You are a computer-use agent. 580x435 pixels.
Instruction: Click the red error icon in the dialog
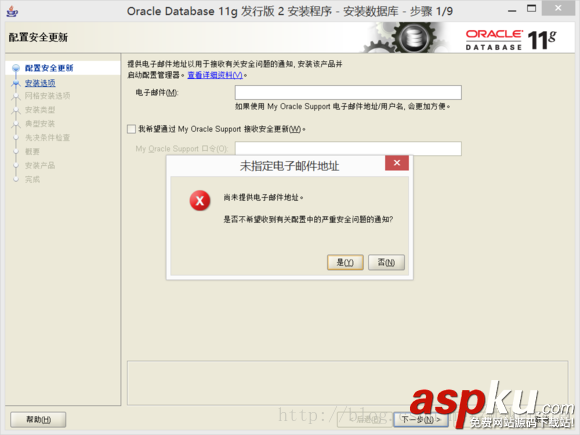click(200, 200)
